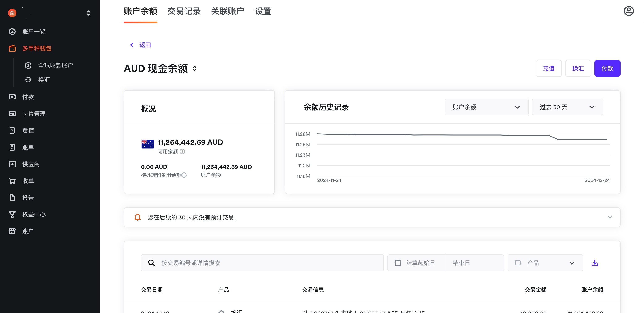This screenshot has width=644, height=313.
Task: Click the transaction search field
Action: coord(262,263)
